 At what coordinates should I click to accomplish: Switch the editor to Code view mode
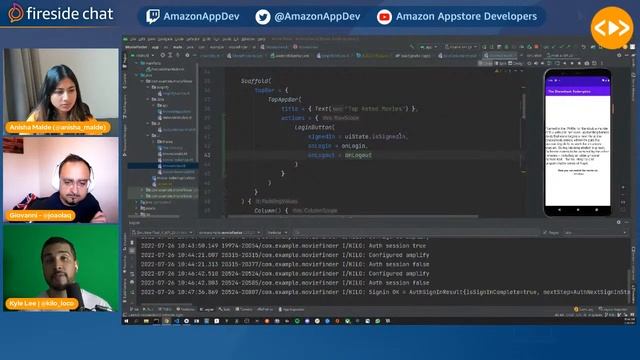485,63
